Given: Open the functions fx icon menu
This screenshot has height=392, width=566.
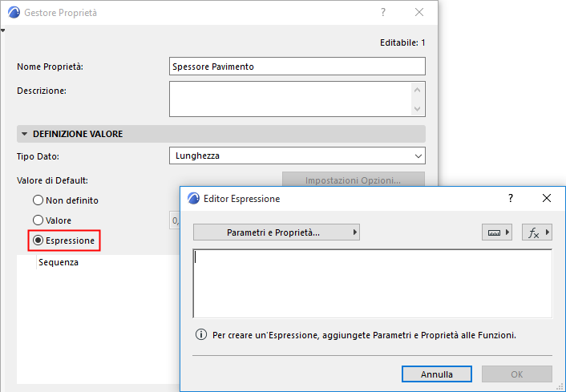Looking at the screenshot, I should [536, 232].
